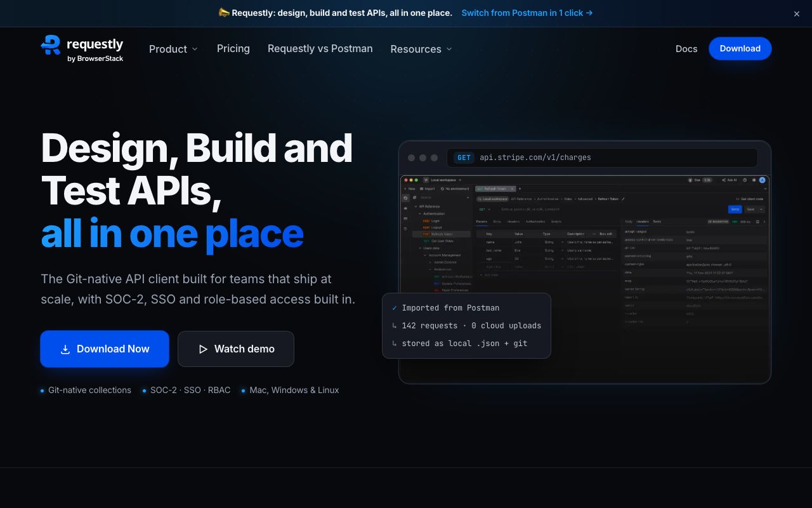The image size is (812, 508).
Task: Open the Local workspace switcher dropdown
Action: pos(442,180)
